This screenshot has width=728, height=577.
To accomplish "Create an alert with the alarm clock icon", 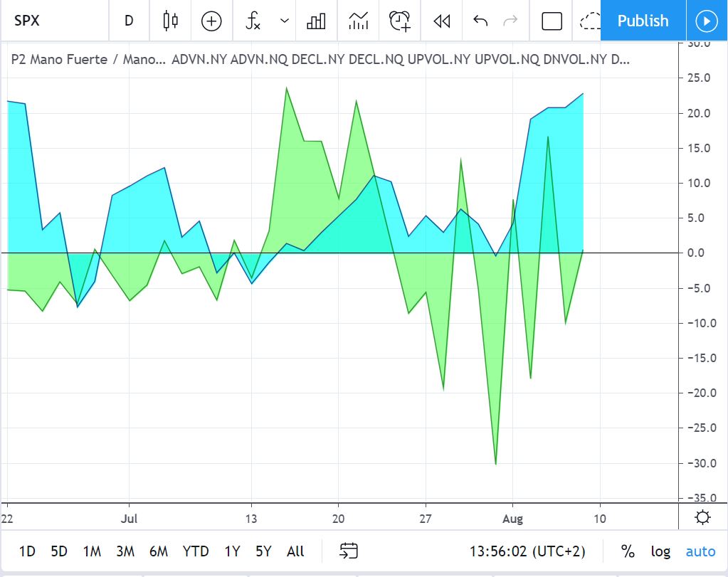I will [x=400, y=21].
